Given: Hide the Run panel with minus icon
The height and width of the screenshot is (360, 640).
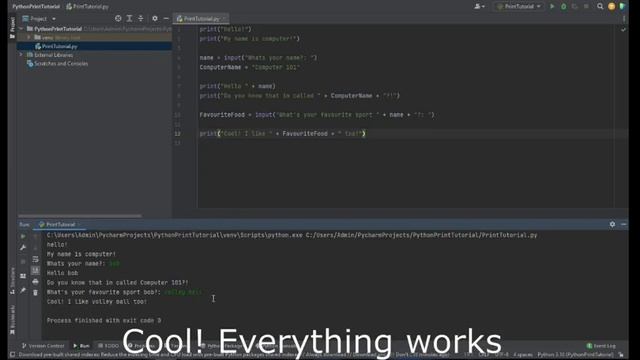Looking at the screenshot, I should pyautogui.click(x=623, y=224).
